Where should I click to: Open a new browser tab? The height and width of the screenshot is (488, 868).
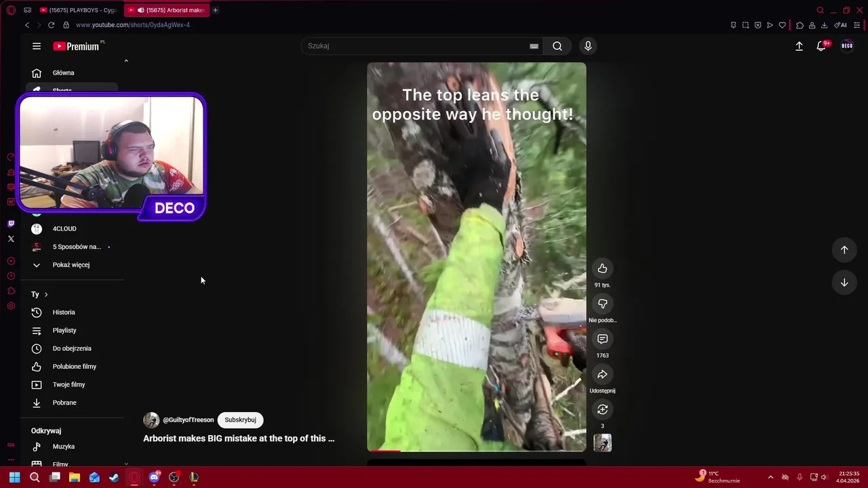point(215,10)
